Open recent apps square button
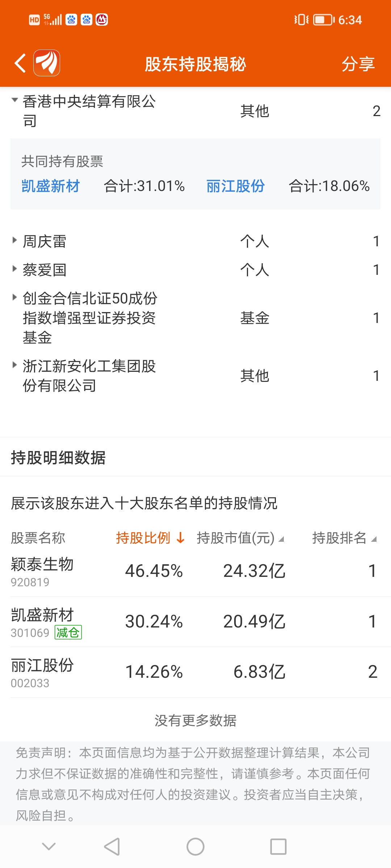This screenshot has height=868, width=391. (278, 847)
